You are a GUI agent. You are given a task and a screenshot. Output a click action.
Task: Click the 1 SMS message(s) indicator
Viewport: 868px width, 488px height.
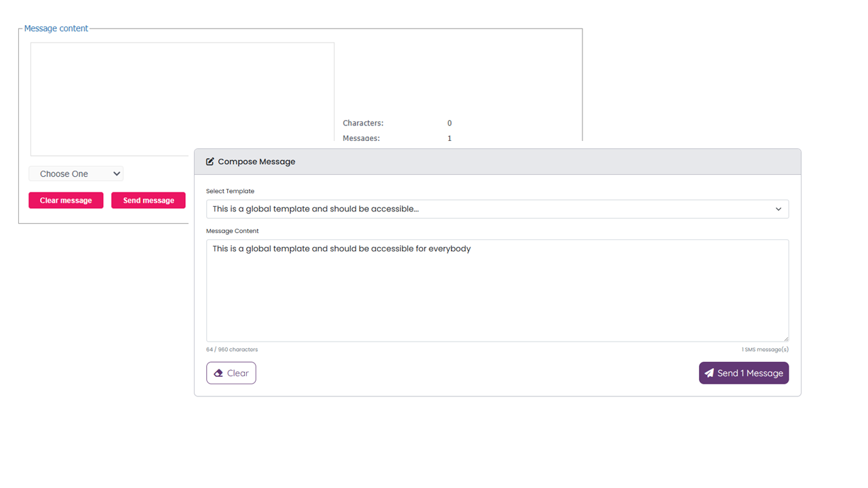[x=765, y=350]
